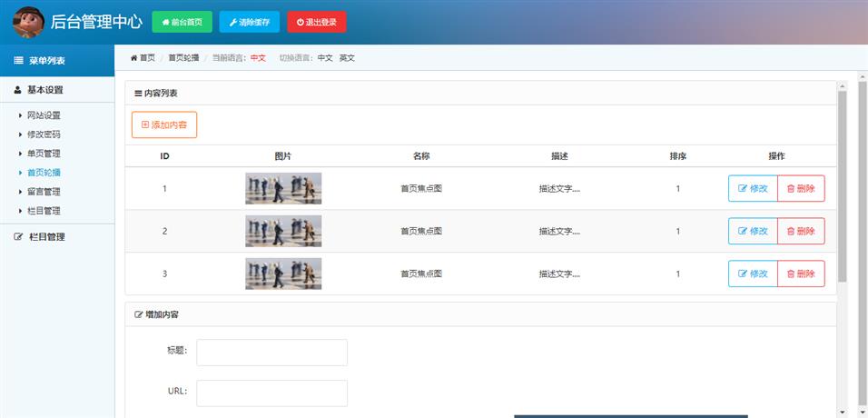
Task: Click 删除 delete button for row 1
Action: click(x=801, y=188)
